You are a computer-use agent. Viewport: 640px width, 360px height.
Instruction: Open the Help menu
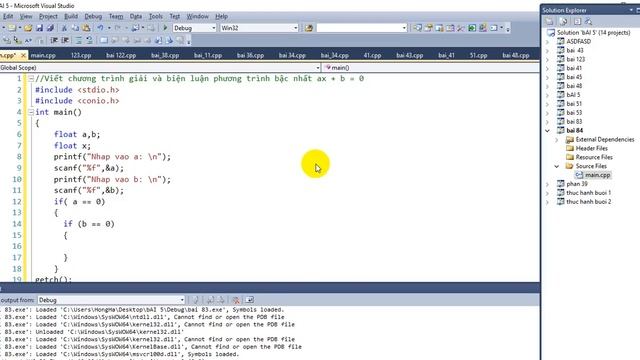point(221,16)
